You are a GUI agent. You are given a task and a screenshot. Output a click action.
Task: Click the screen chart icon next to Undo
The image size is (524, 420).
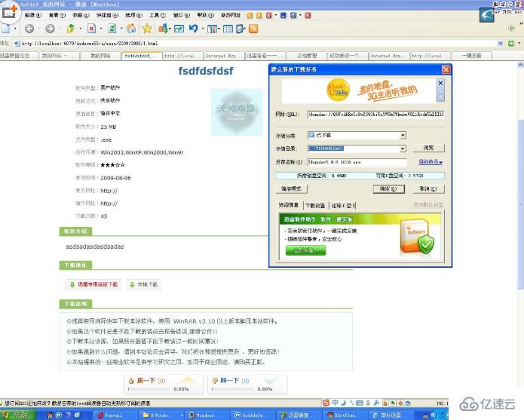point(179,29)
